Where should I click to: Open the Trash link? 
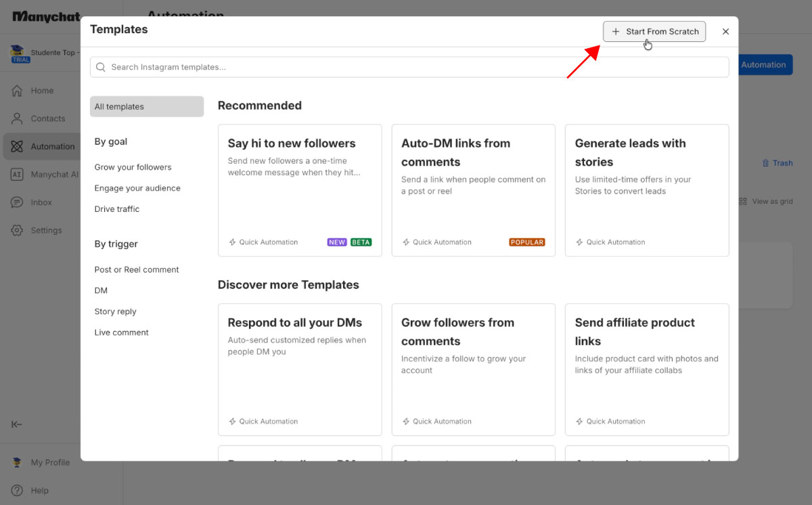click(x=777, y=163)
